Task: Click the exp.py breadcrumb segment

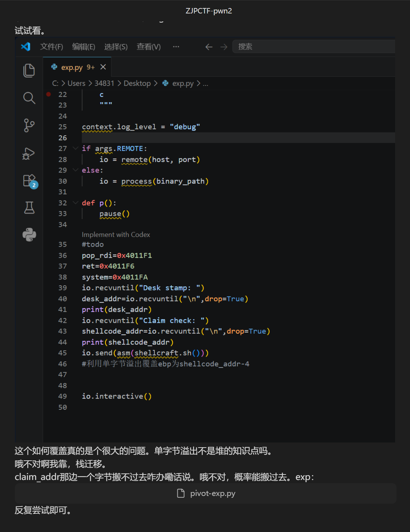Action: 183,83
